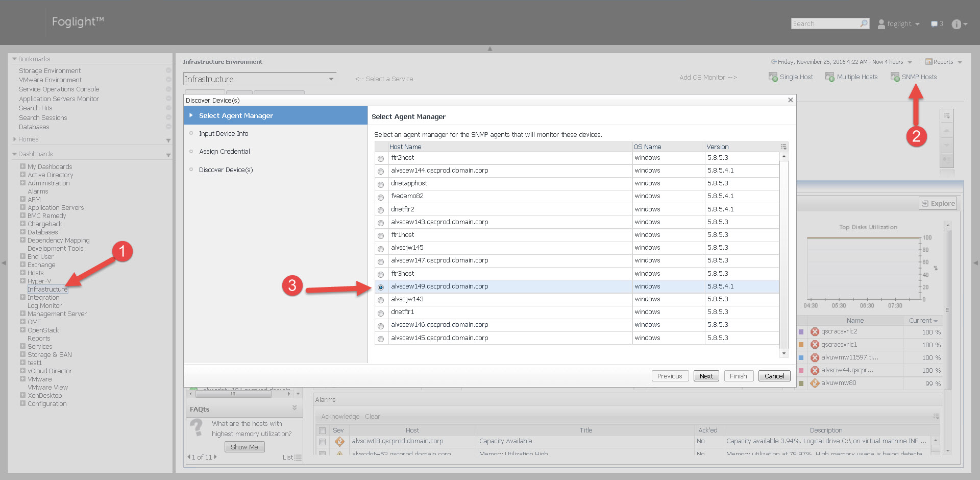
Task: Click blue swatch beside alvuwmw11597
Action: click(x=801, y=357)
